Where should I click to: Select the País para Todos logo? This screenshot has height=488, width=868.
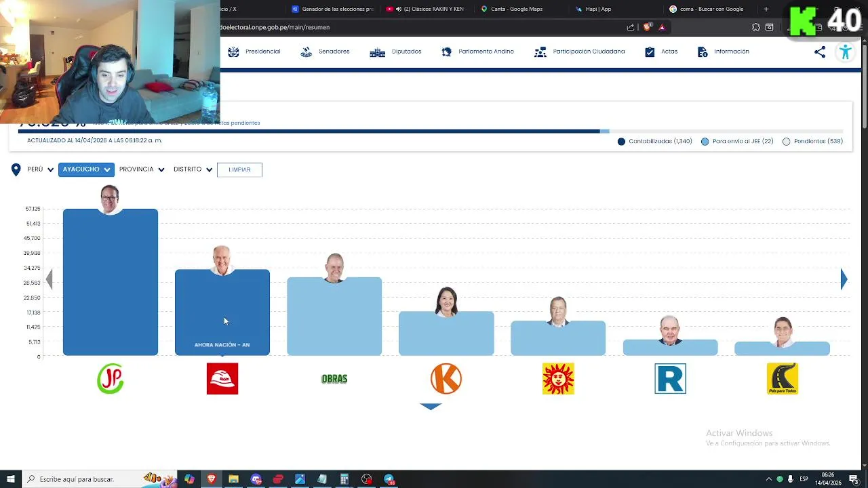click(782, 378)
